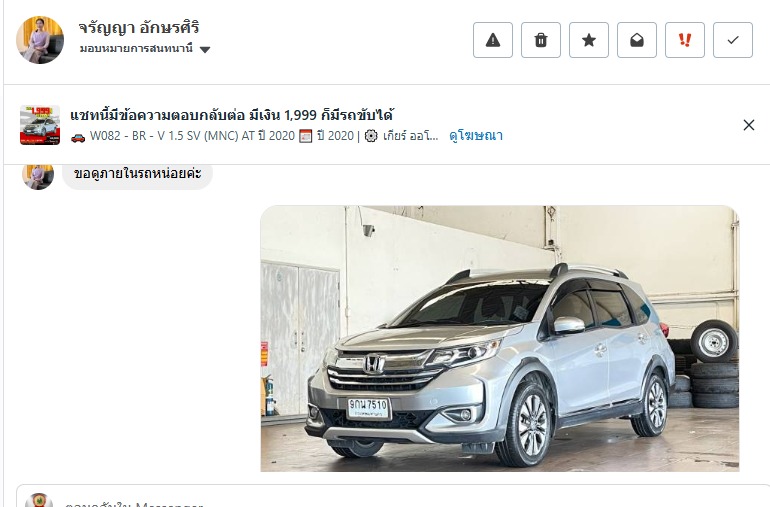Toggle the red double-exclamation priority flag
The height and width of the screenshot is (507, 770).
tap(685, 40)
